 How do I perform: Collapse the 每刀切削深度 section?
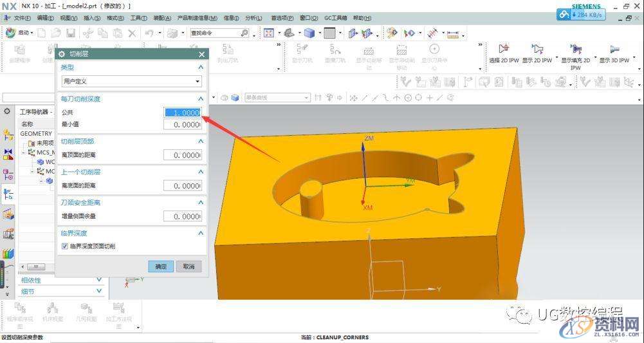pyautogui.click(x=201, y=98)
